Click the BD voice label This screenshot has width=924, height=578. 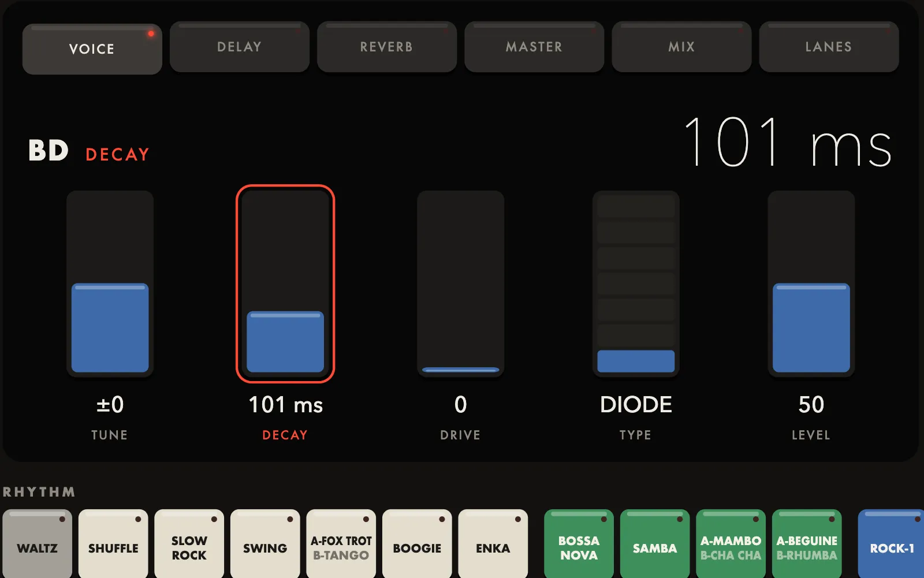point(49,151)
